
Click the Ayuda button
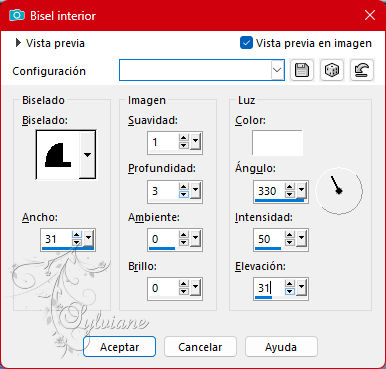click(281, 347)
